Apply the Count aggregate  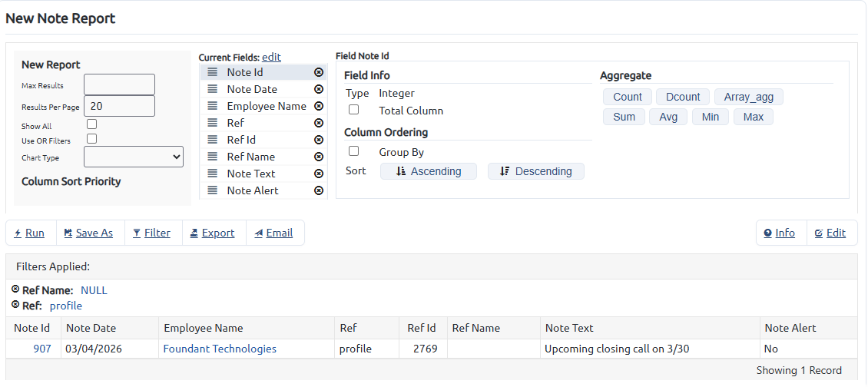pos(628,97)
